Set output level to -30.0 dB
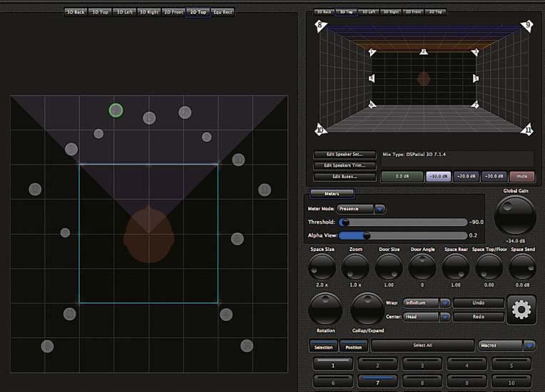The height and width of the screenshot is (392, 545). pos(494,176)
